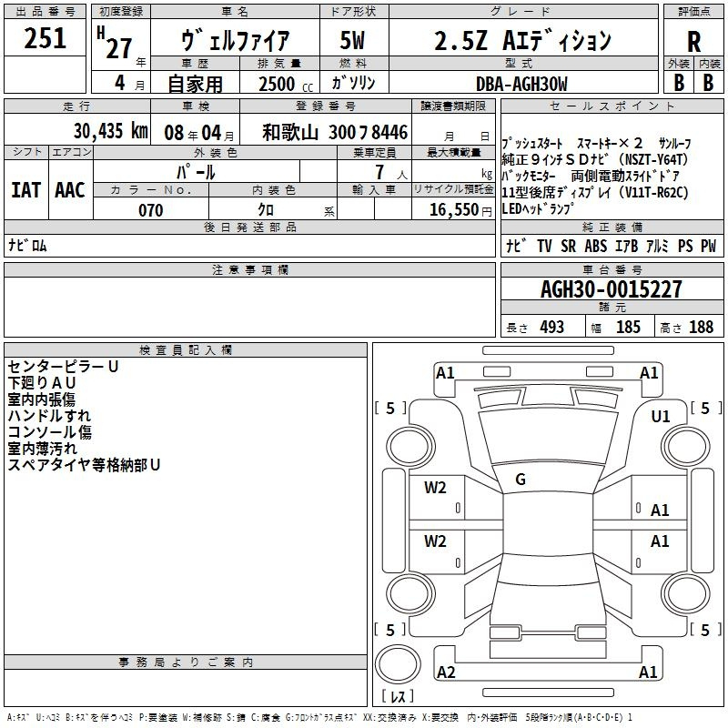Select the セールスポイント section header
Image resolution: width=728 pixels, height=728 pixels.
(612, 106)
